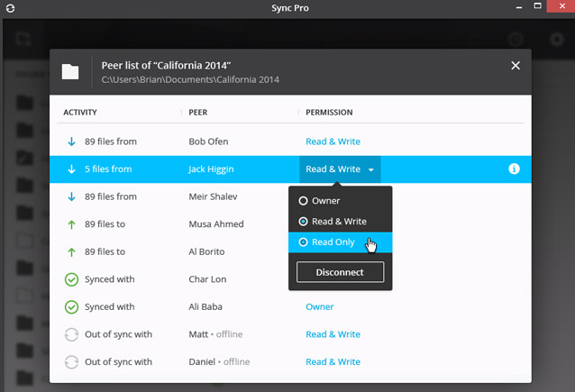Select peer name Ali Baba

coord(205,306)
